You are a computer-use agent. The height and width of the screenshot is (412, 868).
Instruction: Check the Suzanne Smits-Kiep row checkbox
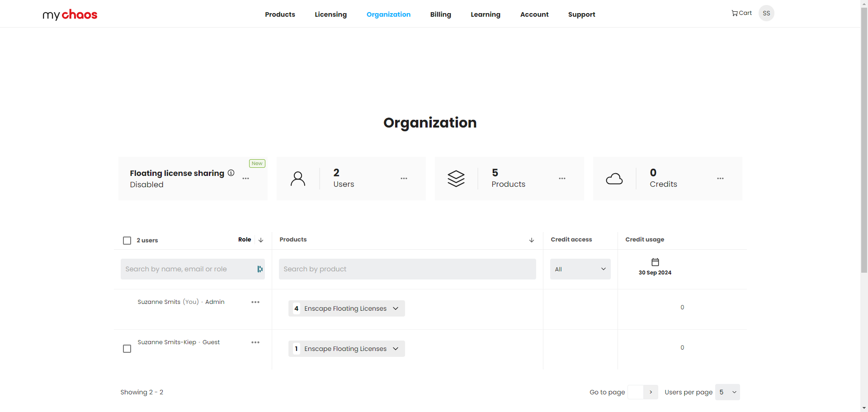point(127,349)
